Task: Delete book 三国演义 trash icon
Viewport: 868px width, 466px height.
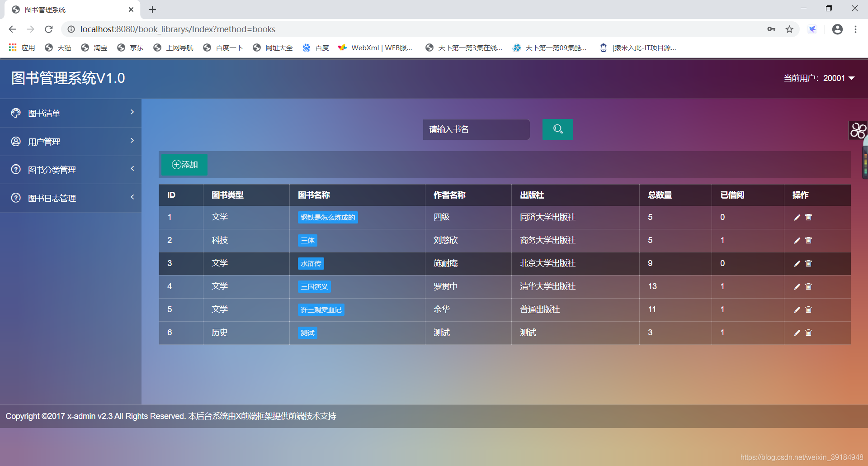Action: [x=809, y=286]
